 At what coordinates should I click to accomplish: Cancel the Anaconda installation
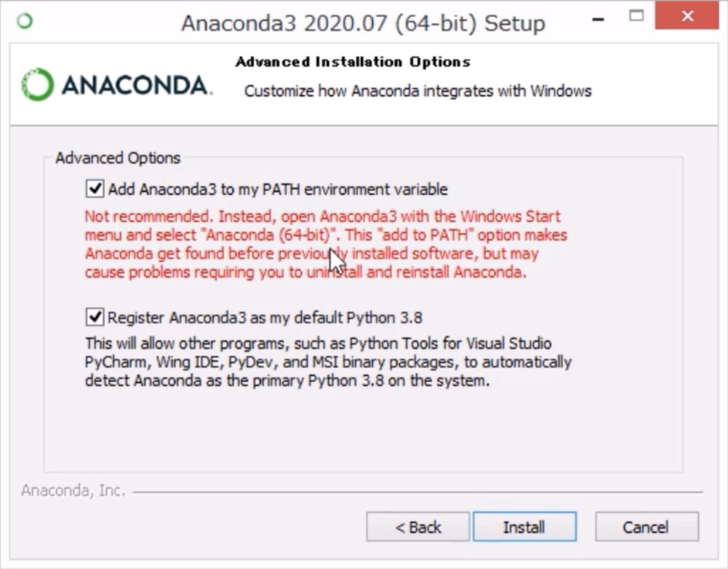click(x=645, y=527)
